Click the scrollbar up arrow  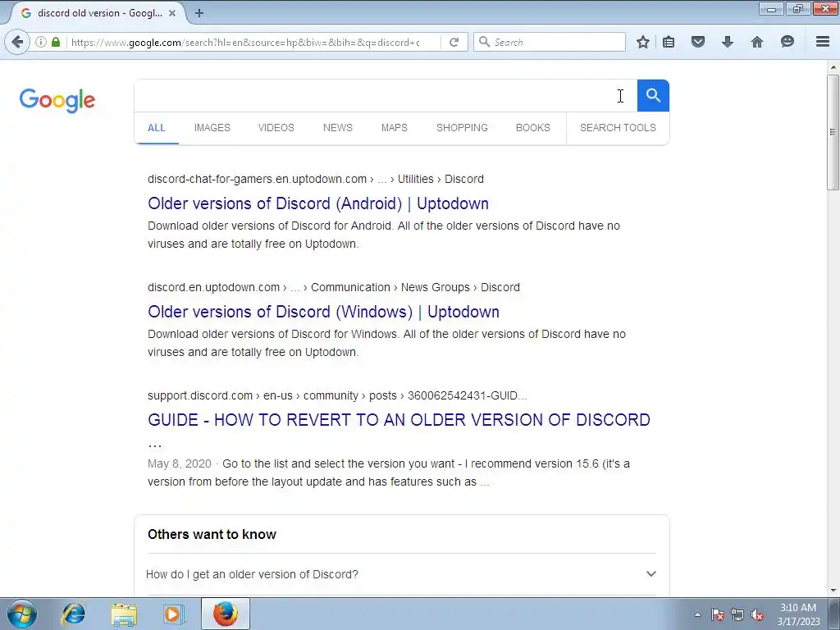tap(833, 67)
